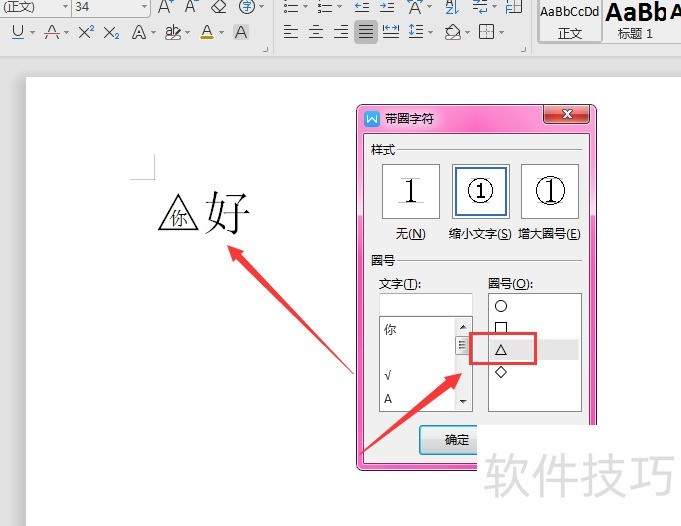Click the 文字(T) text input field
Image resolution: width=681 pixels, height=526 pixels.
[x=425, y=304]
